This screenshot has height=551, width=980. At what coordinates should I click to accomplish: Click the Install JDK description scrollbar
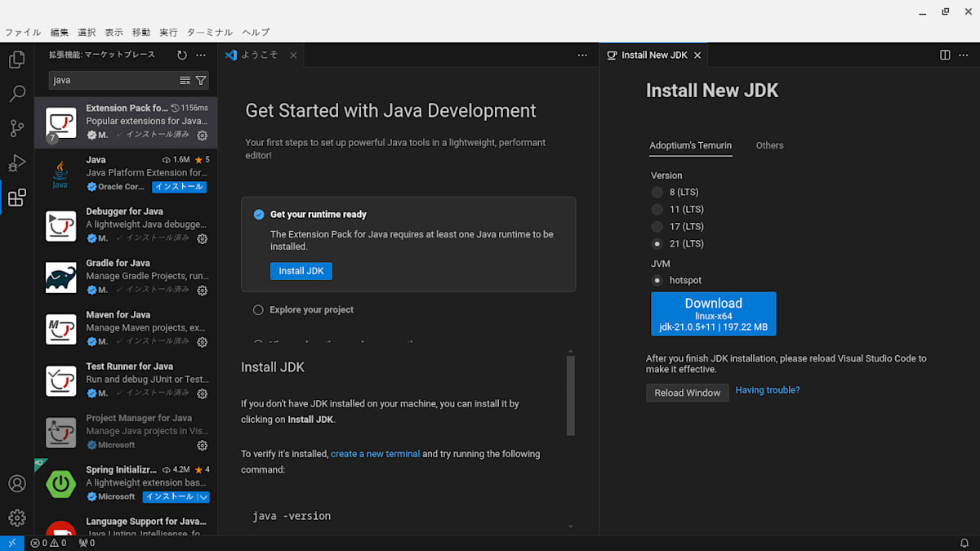[571, 396]
